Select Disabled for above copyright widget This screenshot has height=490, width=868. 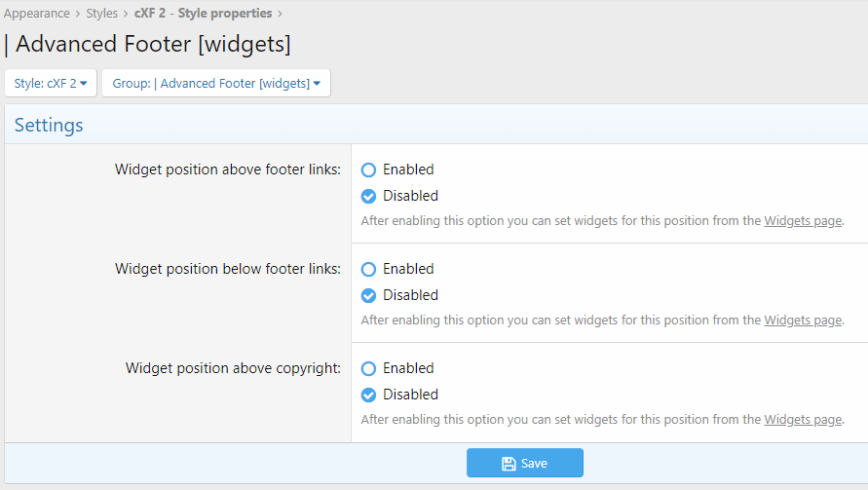click(369, 395)
